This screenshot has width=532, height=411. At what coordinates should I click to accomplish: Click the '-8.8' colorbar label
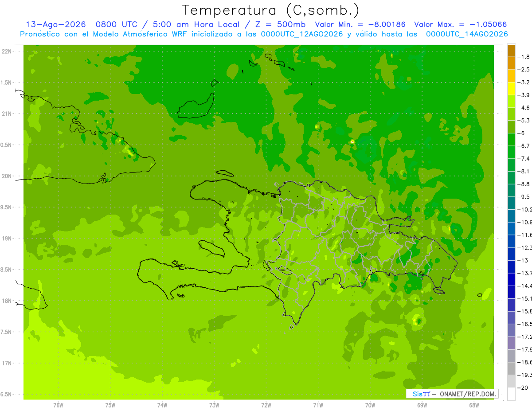pos(524,184)
